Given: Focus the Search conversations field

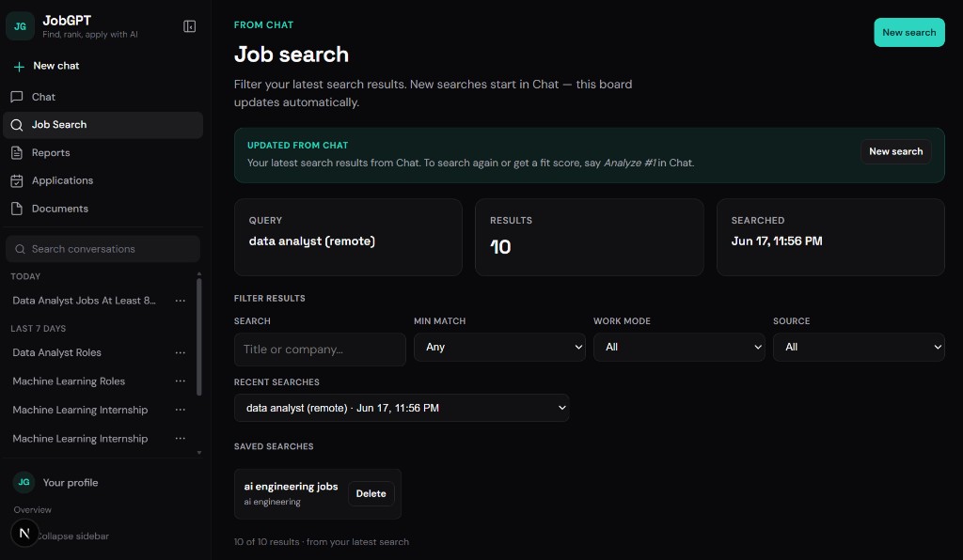Looking at the screenshot, I should [x=103, y=249].
